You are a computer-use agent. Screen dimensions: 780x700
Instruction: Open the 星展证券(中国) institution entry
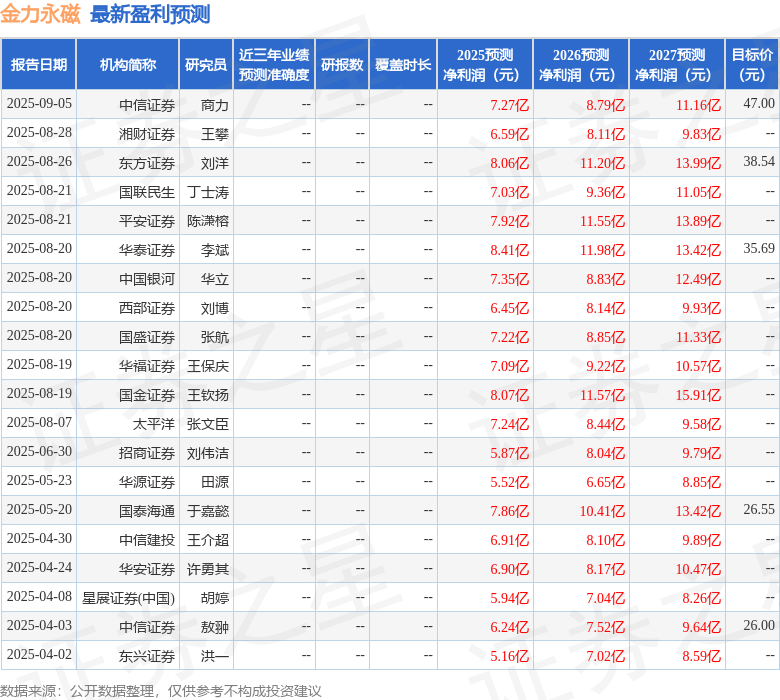tap(129, 598)
